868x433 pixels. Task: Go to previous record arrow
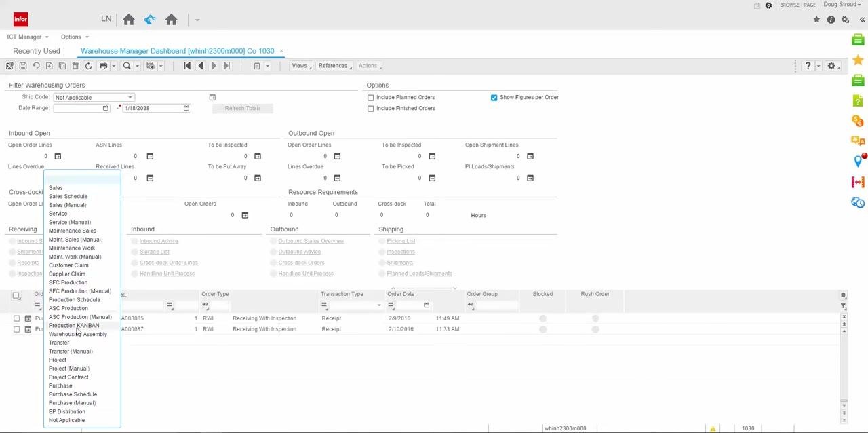[x=200, y=66]
